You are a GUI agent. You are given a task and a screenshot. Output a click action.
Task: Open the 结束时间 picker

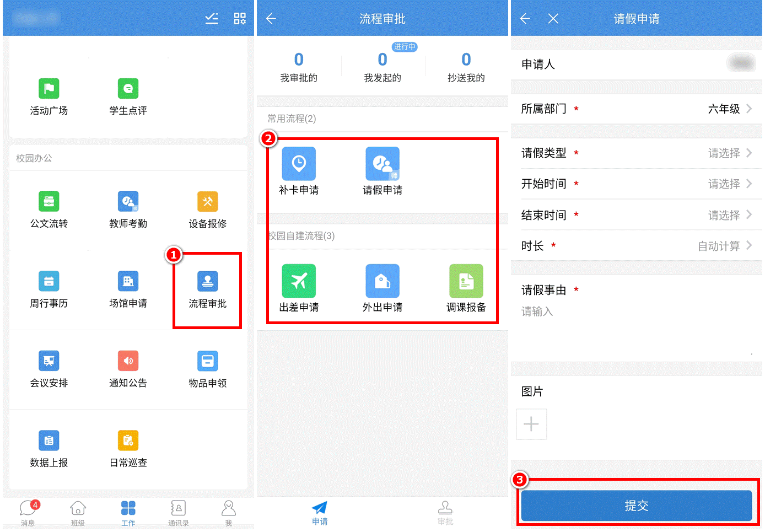point(728,215)
